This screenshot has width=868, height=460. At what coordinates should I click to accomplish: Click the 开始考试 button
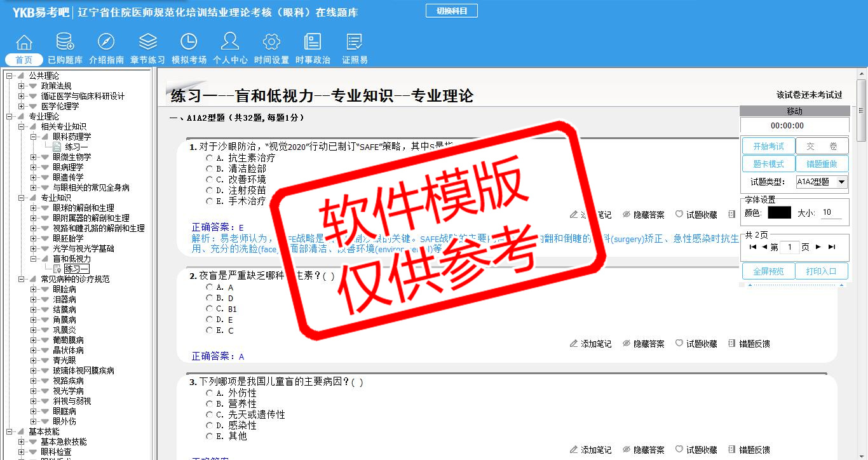click(x=768, y=146)
